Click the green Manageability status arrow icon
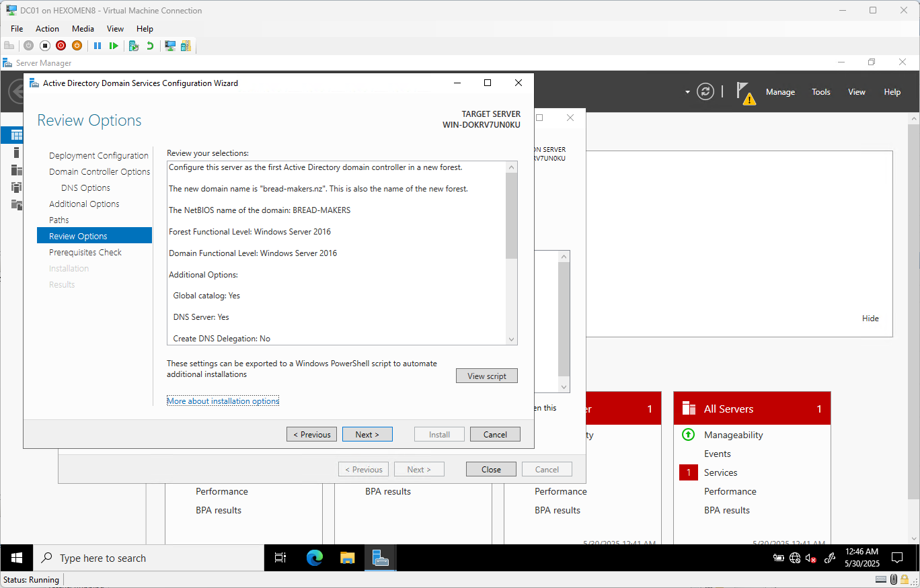 [x=688, y=435]
